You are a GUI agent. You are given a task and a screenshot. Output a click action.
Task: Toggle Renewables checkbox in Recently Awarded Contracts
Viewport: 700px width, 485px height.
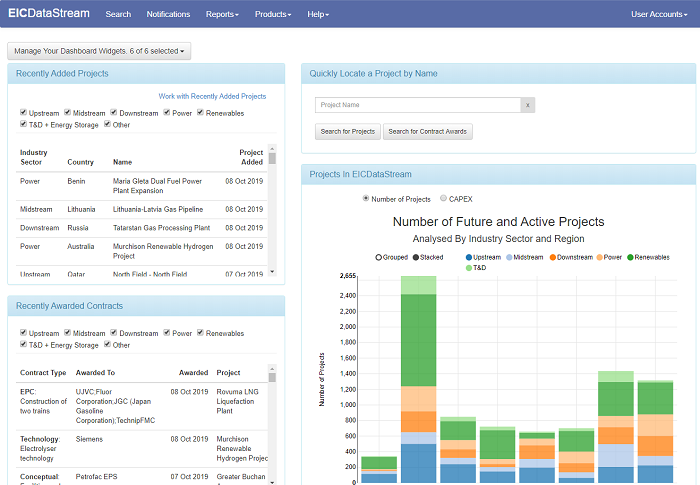[x=200, y=332]
